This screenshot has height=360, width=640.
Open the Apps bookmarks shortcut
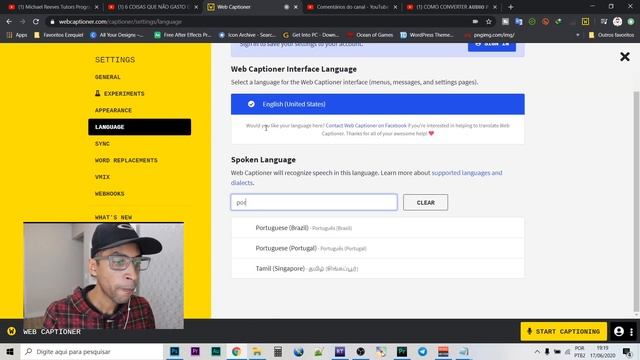[17, 35]
